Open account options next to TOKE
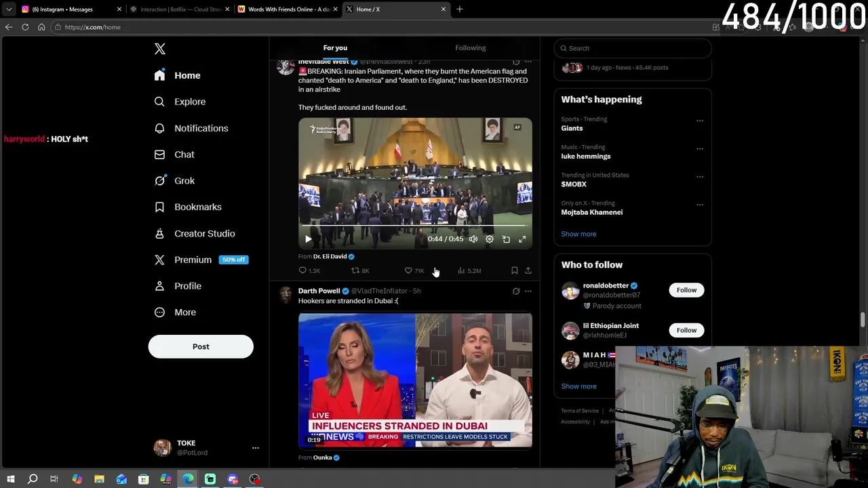 [256, 448]
